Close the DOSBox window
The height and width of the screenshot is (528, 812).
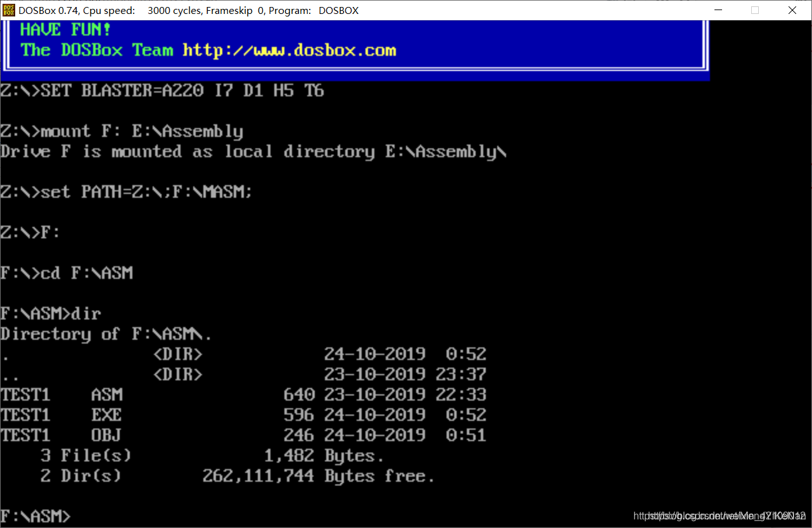click(792, 10)
